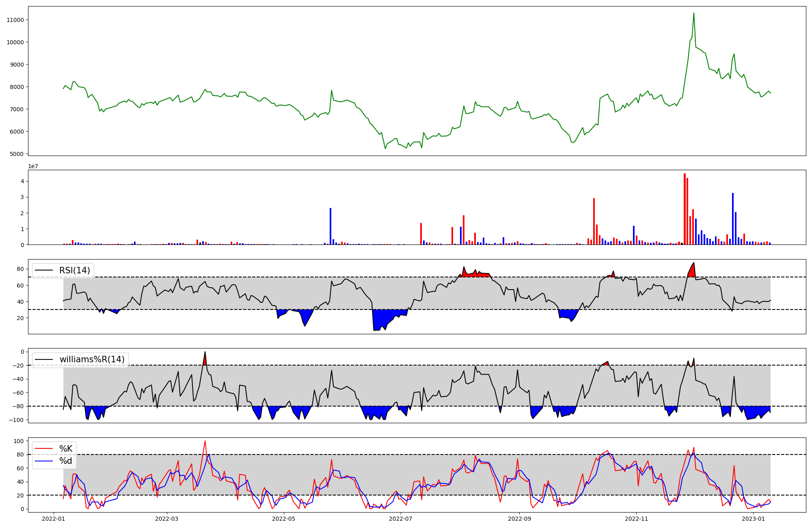Click the highest peak of the green price line
Viewport: 812px width, 528px height.
(x=693, y=13)
